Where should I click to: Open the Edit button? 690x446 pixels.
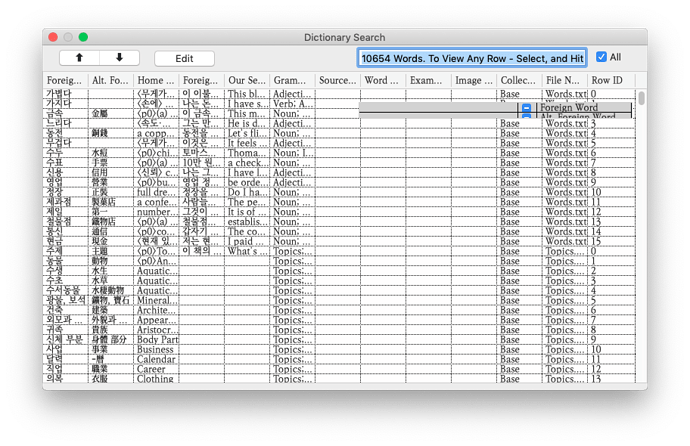pos(184,58)
